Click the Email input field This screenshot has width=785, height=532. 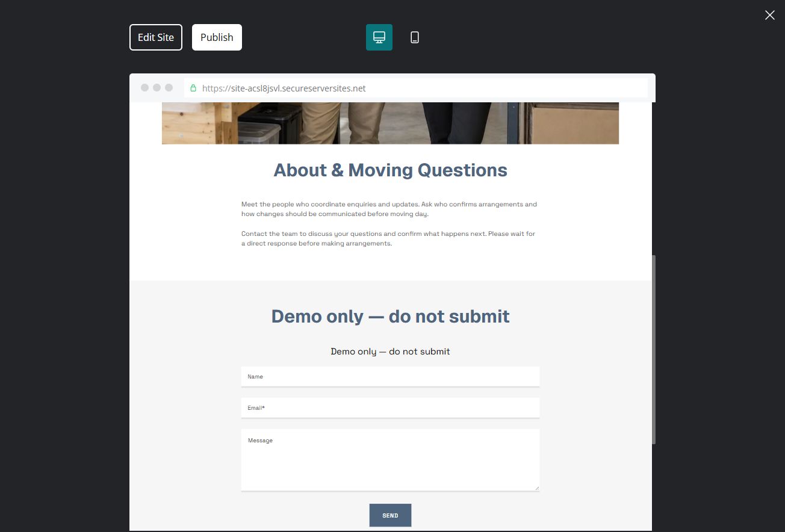390,408
